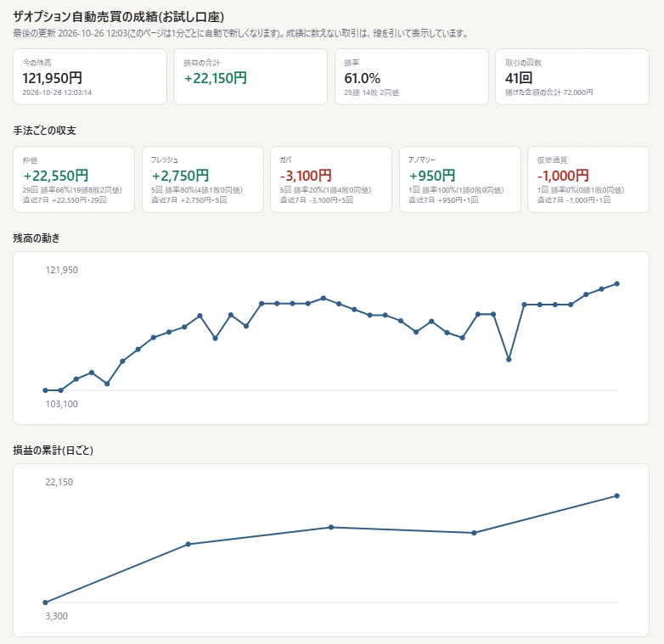
Task: Click the ガバ strategy name
Action: pos(285,160)
